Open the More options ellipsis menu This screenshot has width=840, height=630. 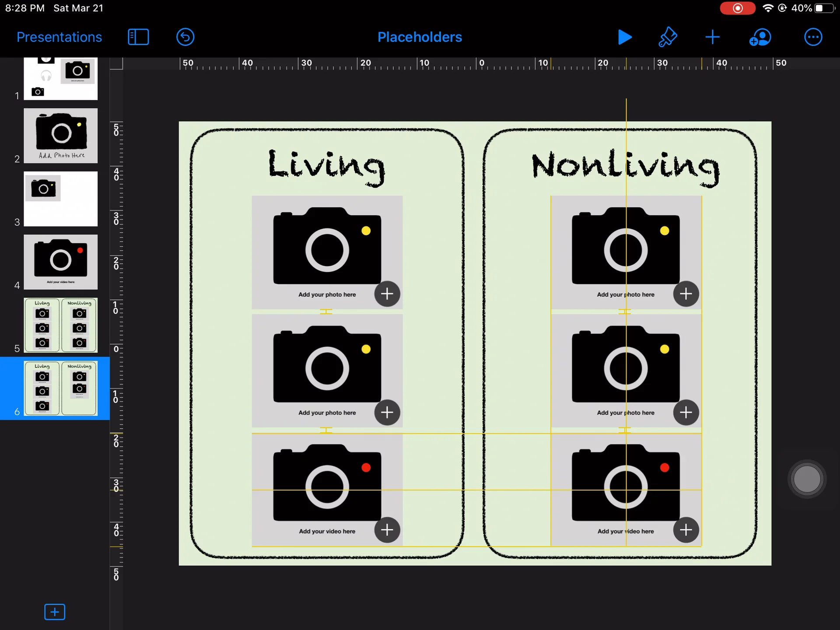(x=813, y=37)
